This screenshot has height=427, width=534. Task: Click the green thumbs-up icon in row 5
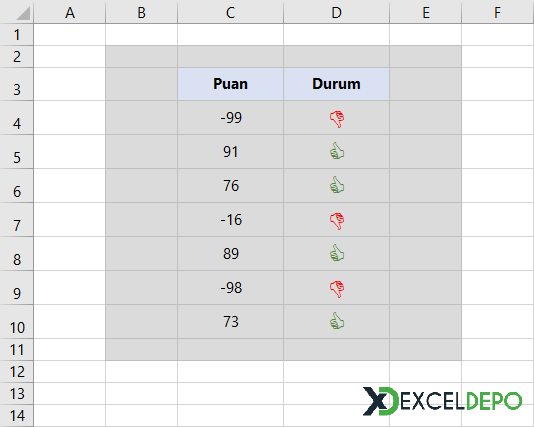click(337, 151)
